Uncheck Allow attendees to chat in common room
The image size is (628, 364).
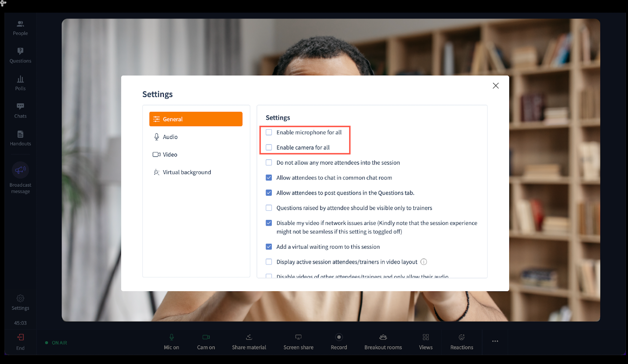pos(269,178)
